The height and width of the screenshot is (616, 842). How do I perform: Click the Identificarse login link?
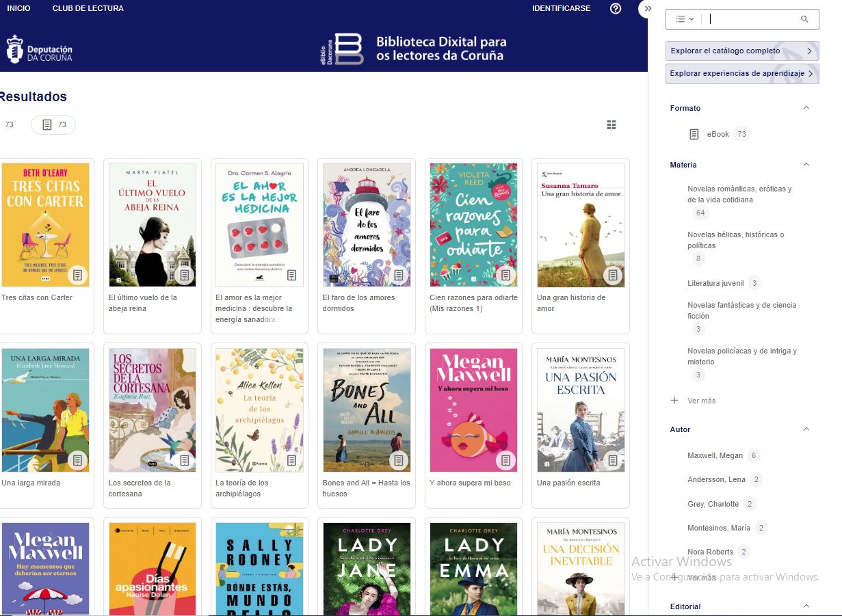pos(561,9)
